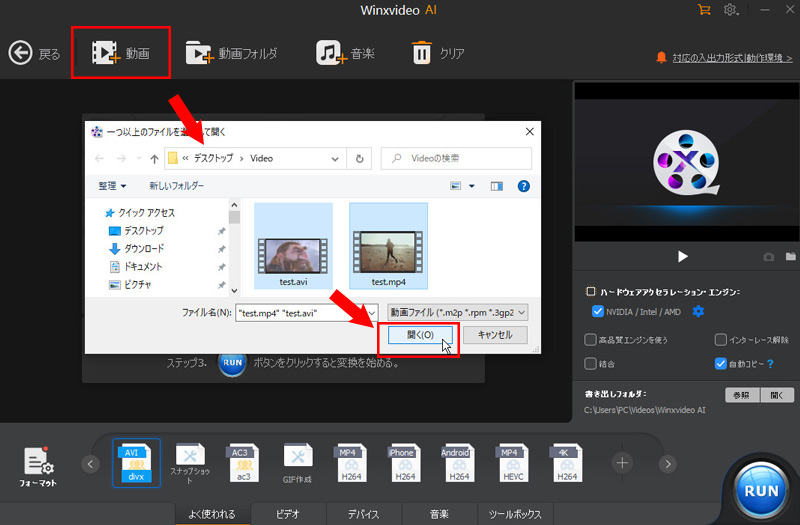This screenshot has width=800, height=525.
Task: Select the AVI divx format preset
Action: point(136,463)
